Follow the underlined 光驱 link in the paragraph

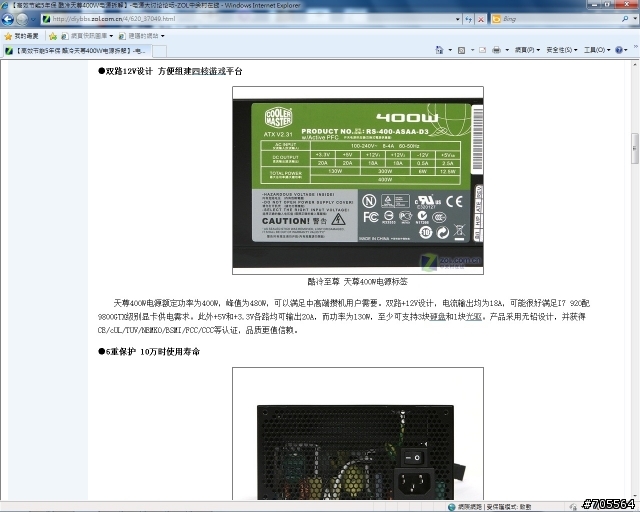473,316
